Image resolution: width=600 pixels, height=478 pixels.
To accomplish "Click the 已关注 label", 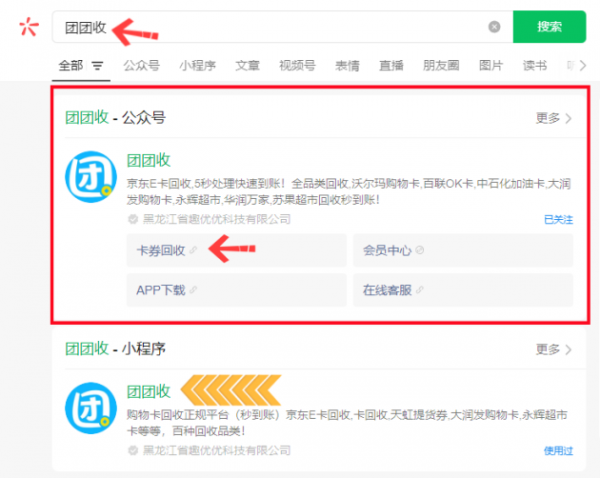I will click(558, 220).
